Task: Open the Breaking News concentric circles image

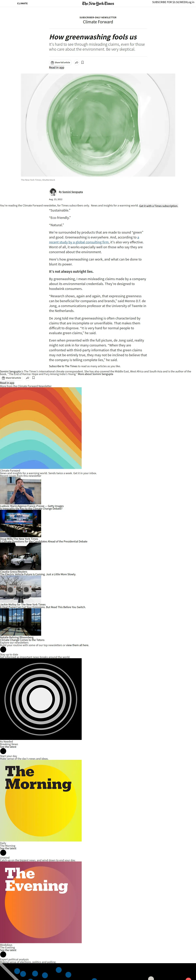Action: tap(41, 699)
